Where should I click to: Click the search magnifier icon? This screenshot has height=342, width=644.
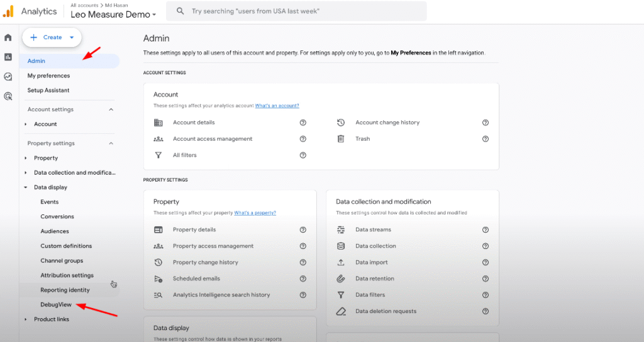[x=180, y=11]
